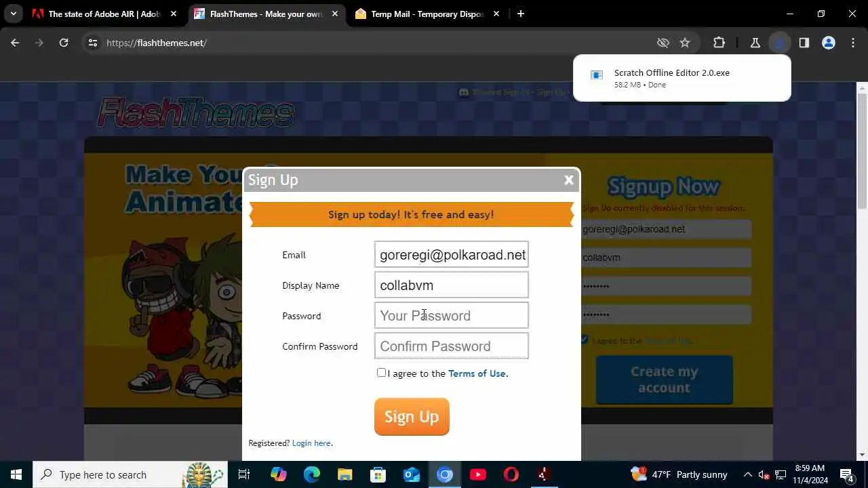
Task: Close the Sign Up dialog with X
Action: pos(568,180)
